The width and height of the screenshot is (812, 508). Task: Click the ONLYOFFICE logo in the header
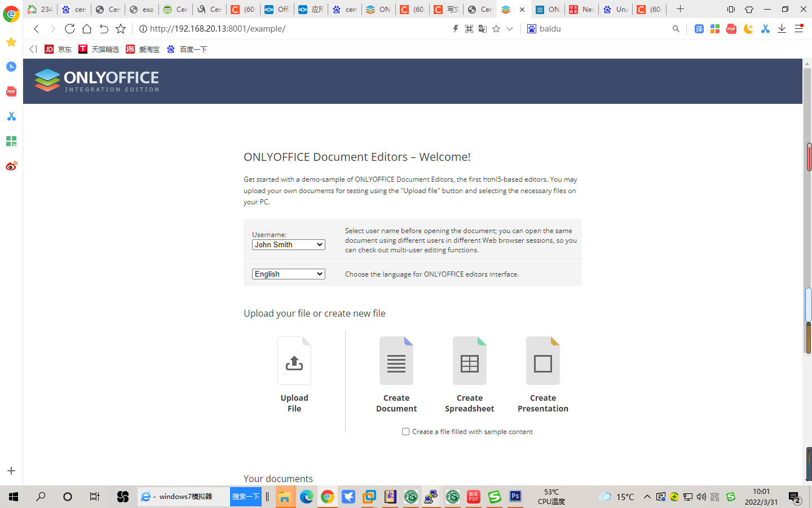point(97,81)
